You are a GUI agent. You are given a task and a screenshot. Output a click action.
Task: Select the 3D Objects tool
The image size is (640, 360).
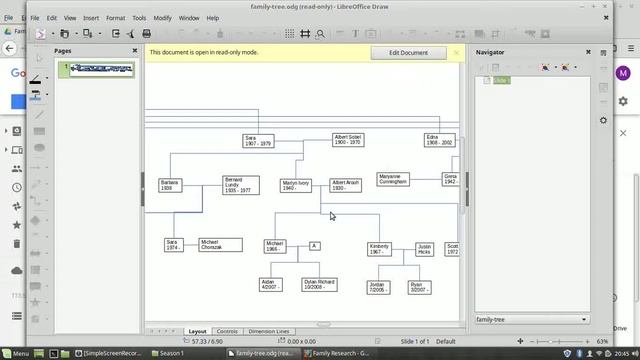36,319
